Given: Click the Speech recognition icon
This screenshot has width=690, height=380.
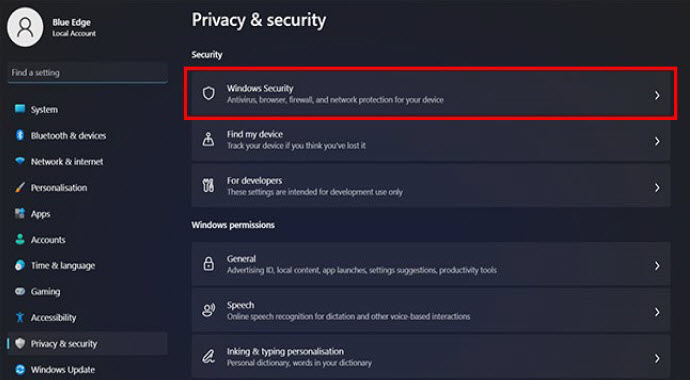Looking at the screenshot, I should tap(208, 311).
